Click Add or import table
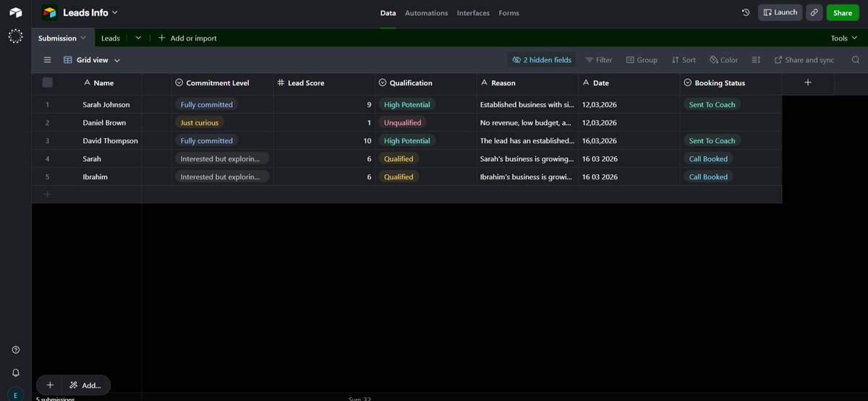This screenshot has height=401, width=868. (187, 38)
